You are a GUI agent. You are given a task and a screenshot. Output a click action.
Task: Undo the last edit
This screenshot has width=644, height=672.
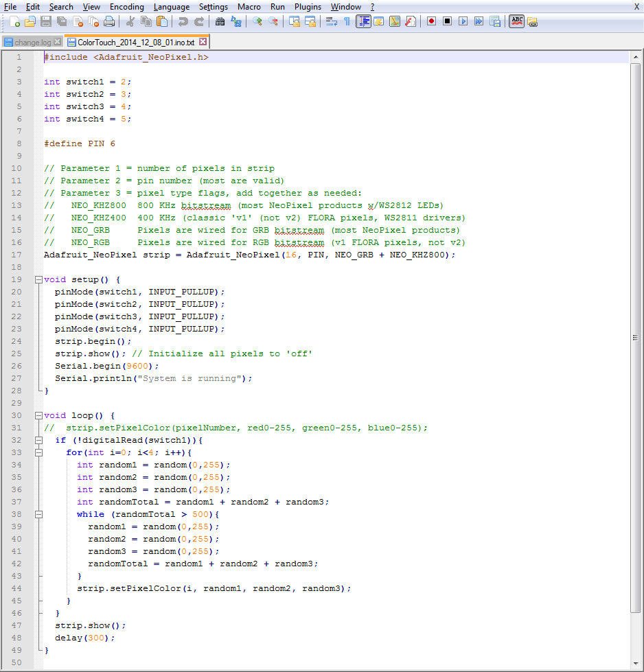point(183,21)
